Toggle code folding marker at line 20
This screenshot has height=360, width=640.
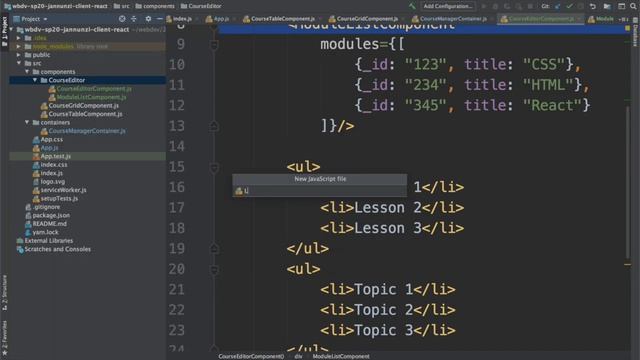[x=214, y=269]
